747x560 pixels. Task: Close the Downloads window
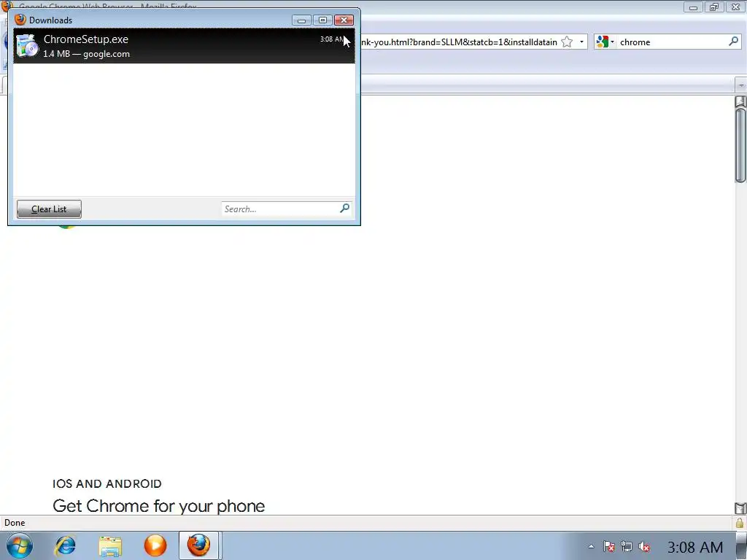pyautogui.click(x=344, y=20)
